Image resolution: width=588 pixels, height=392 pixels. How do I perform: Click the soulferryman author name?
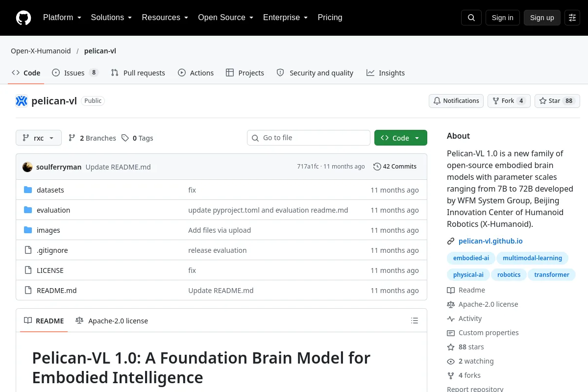59,167
